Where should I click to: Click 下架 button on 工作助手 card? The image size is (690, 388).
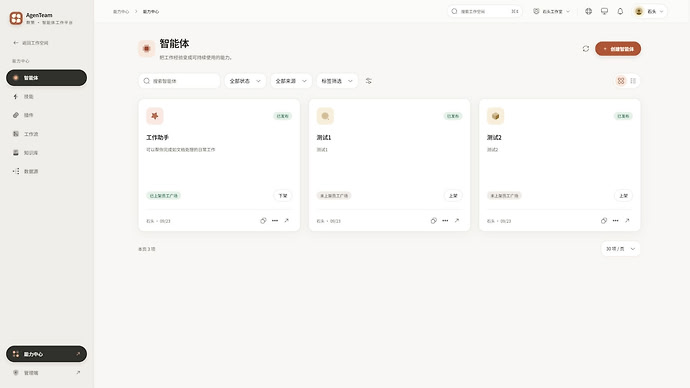pyautogui.click(x=283, y=196)
